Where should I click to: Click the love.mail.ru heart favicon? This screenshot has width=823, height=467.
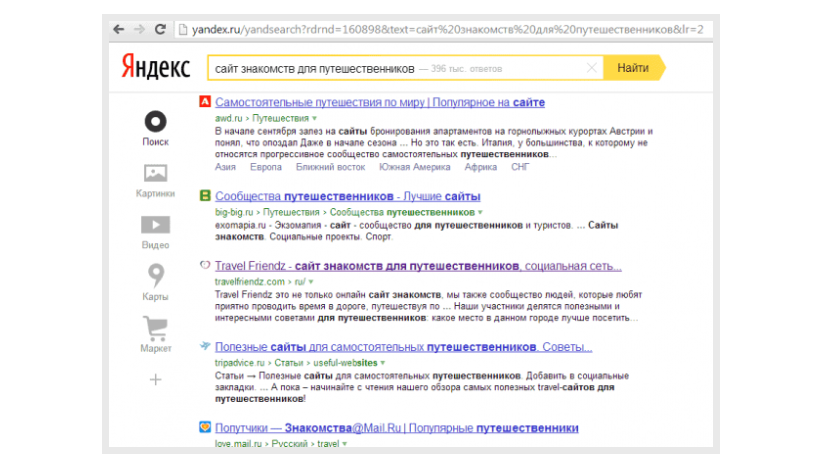205,427
